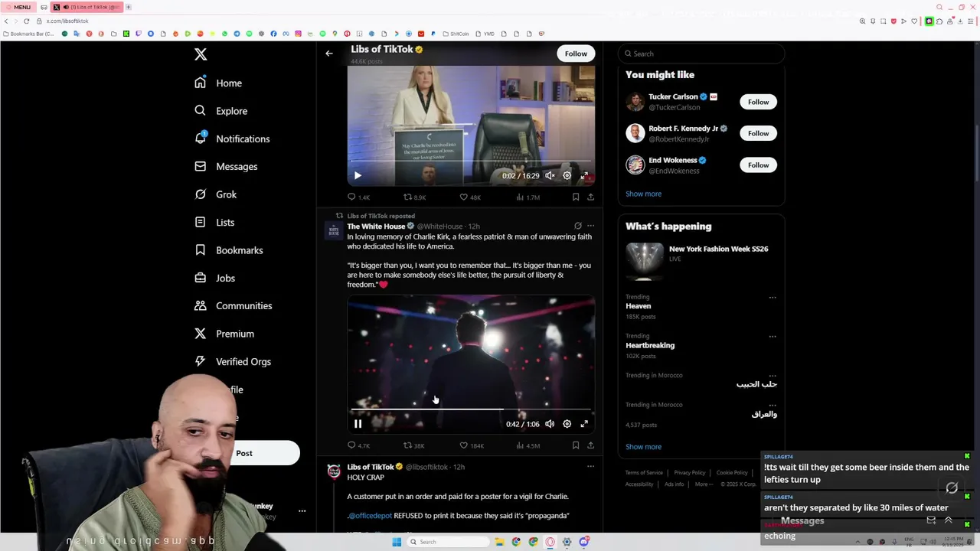Open Grok from the sidebar
Screen dimensions: 980x551
point(216,194)
